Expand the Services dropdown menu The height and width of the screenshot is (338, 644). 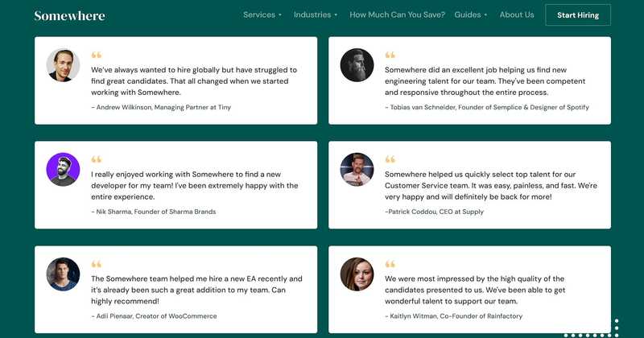click(262, 14)
